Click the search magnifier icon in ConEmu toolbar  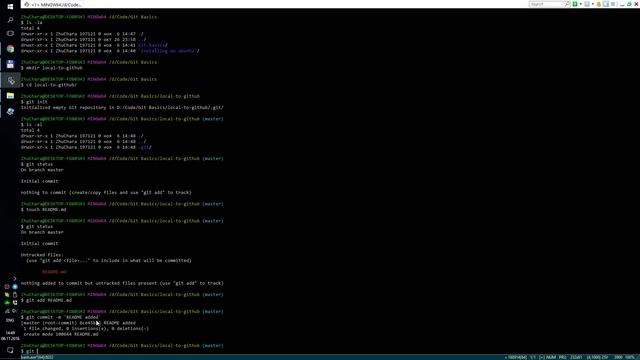[567, 4]
